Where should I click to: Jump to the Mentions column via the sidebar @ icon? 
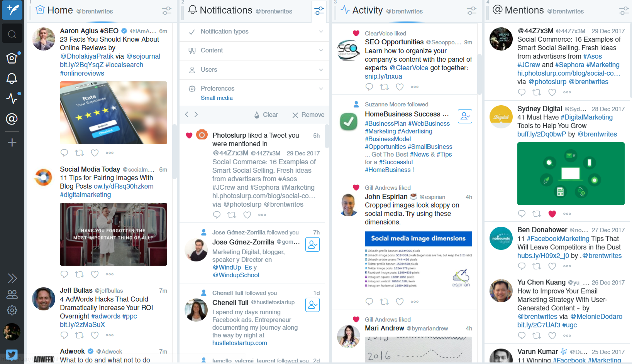point(12,119)
